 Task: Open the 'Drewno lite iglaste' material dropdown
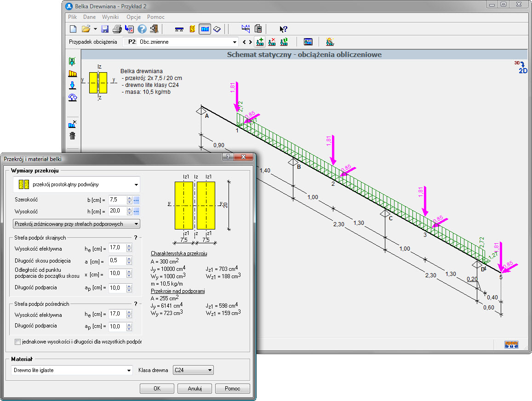point(129,370)
